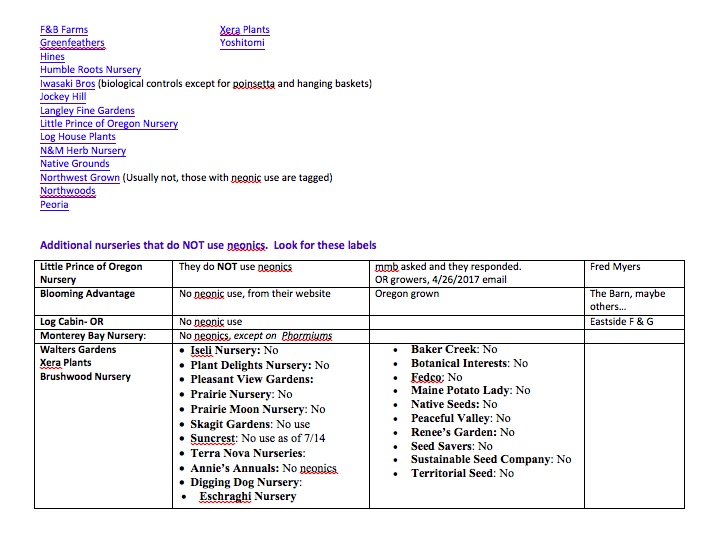
Task: Select the 'Additional nurseries that do NOT use neonics' heading
Action: click(208, 245)
